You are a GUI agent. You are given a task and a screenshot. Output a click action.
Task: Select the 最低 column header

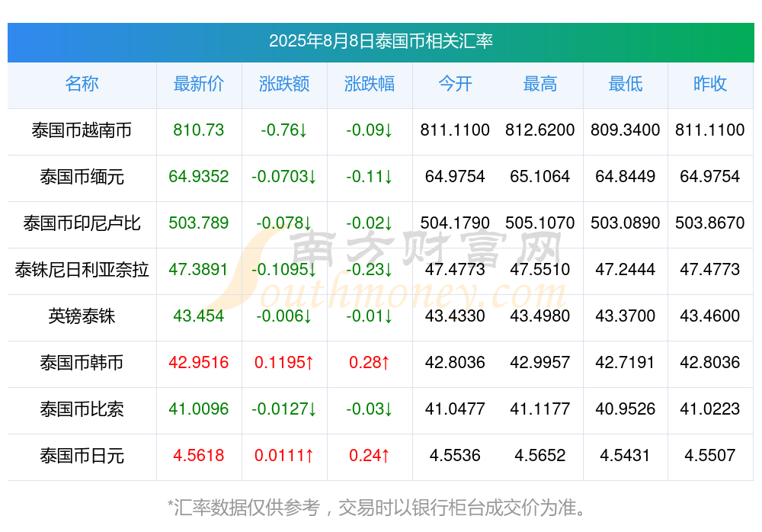626,84
